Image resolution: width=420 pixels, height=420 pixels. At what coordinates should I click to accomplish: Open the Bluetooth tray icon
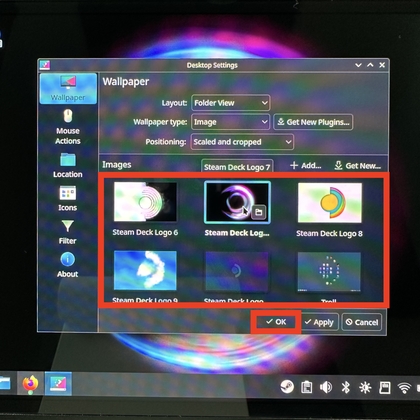pyautogui.click(x=346, y=387)
